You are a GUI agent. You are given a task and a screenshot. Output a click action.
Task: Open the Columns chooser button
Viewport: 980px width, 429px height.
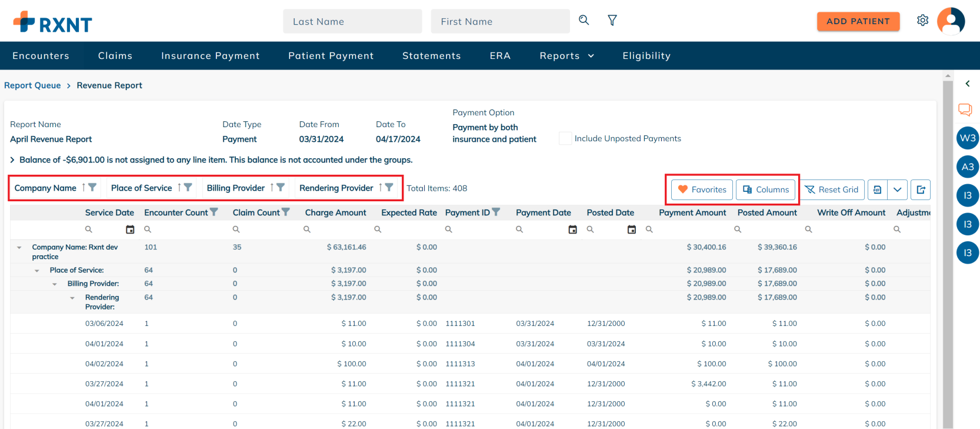coord(766,189)
